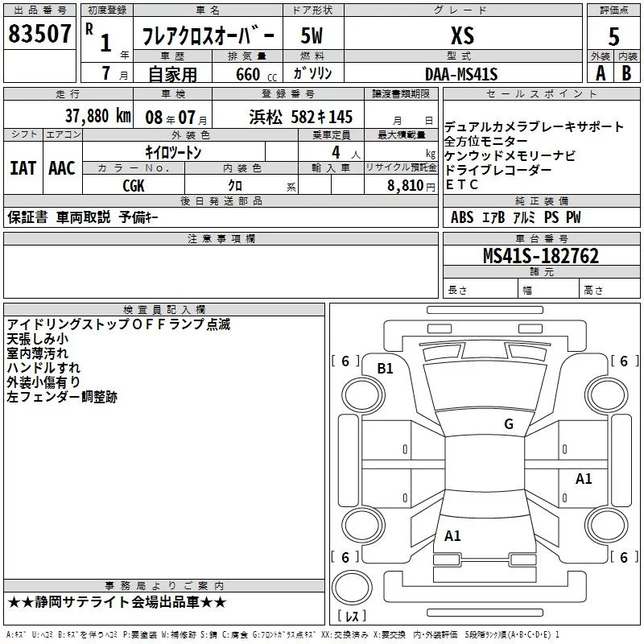Click the recycle deposit 8,810円

coord(411,186)
